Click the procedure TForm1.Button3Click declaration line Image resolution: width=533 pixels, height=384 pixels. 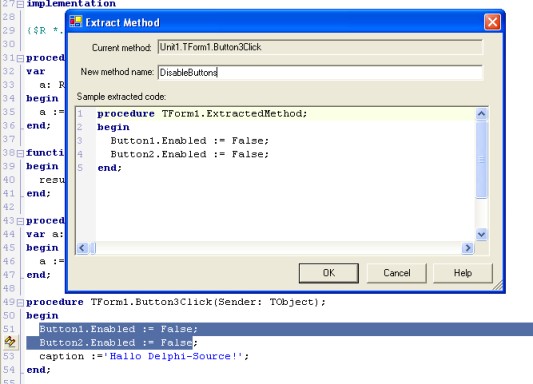(175, 302)
